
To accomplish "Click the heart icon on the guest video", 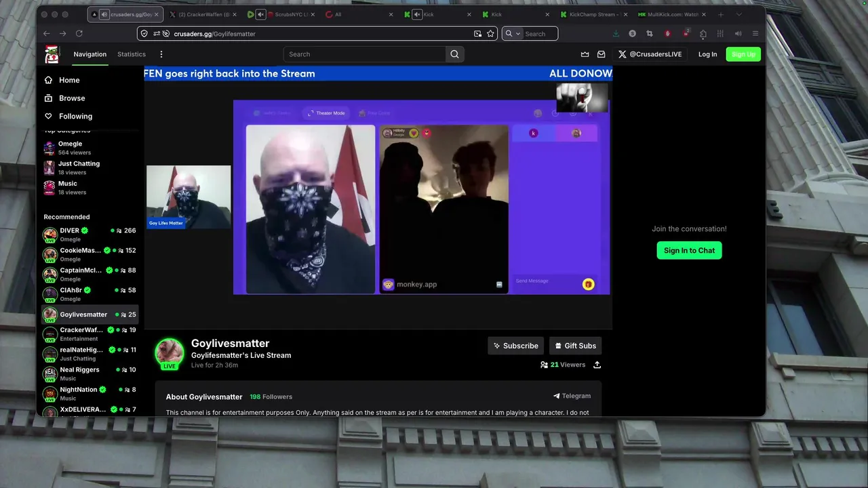I will pos(414,133).
